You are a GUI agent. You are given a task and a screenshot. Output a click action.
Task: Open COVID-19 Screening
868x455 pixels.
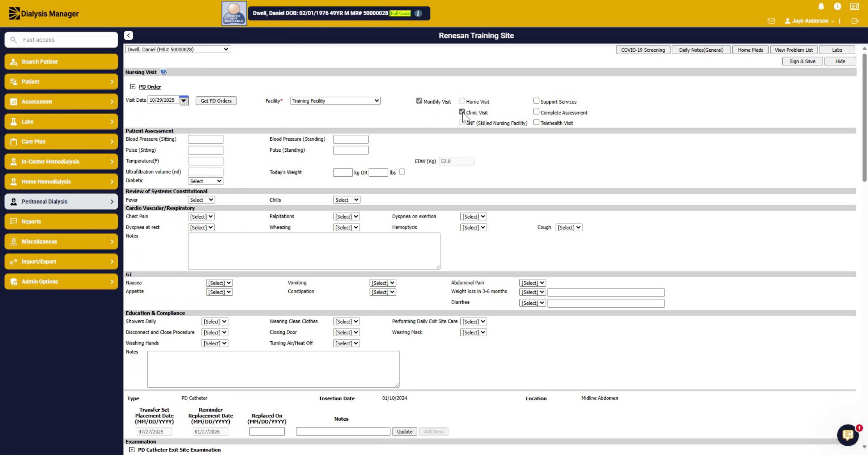point(643,50)
